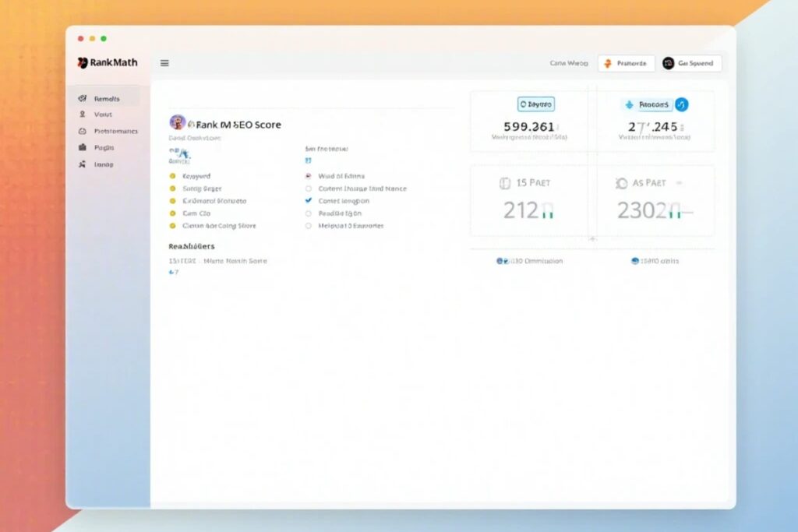Open the light-blue badge above 27.245
Screen dimensions: 798x532
(x=648, y=104)
